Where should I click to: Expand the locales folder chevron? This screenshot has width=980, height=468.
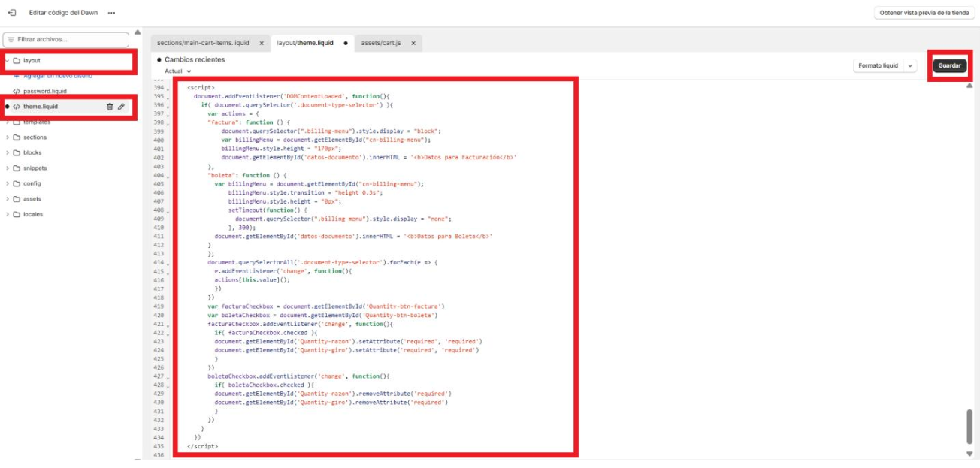coord(8,214)
